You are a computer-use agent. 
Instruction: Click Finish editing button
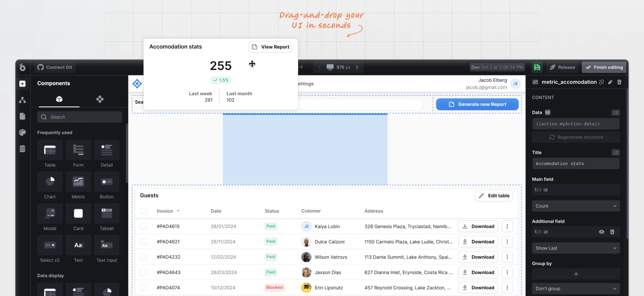click(604, 67)
